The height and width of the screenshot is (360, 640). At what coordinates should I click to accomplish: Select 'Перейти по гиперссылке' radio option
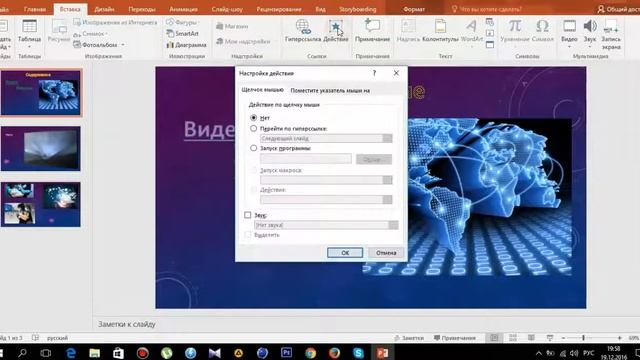pyautogui.click(x=253, y=128)
